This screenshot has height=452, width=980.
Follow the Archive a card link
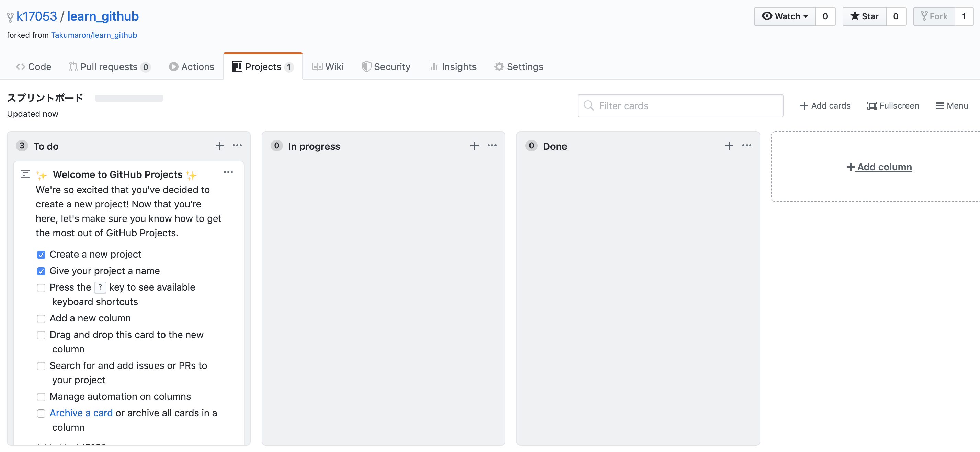coord(81,413)
